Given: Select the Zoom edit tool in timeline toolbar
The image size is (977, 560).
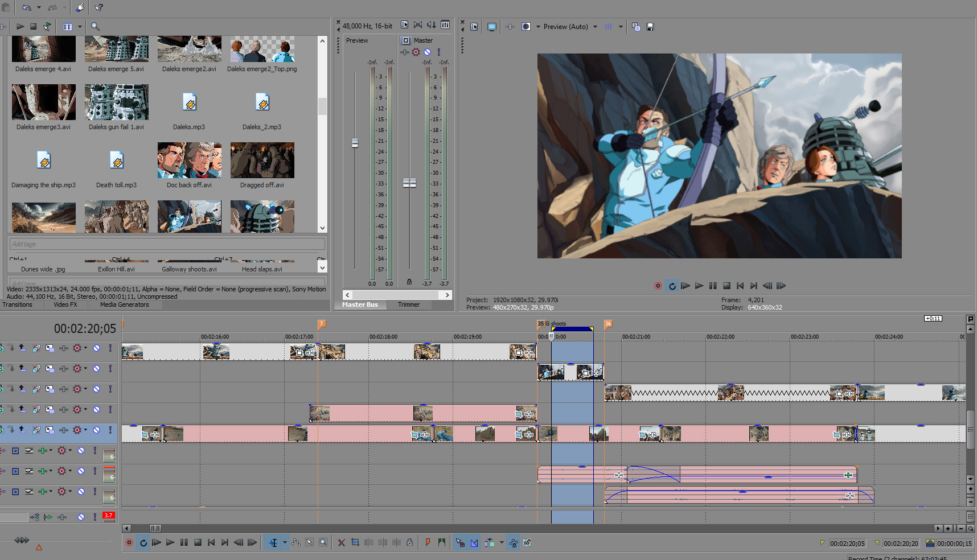Looking at the screenshot, I should click(x=323, y=543).
